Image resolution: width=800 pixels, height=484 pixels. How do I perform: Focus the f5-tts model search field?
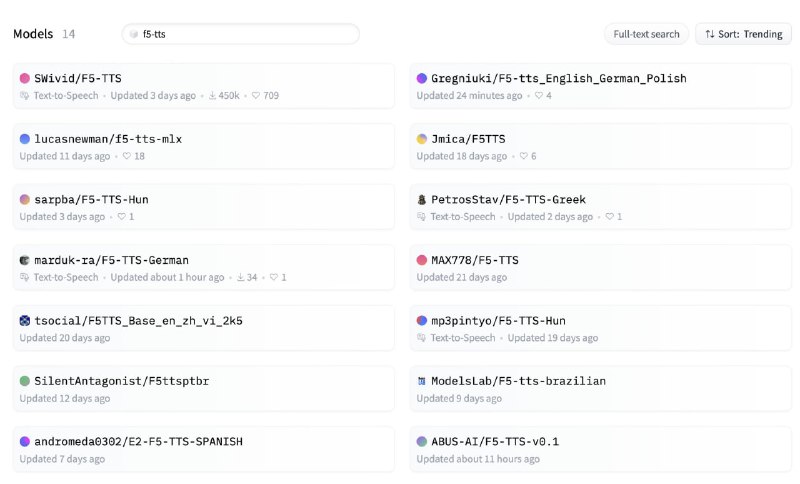pyautogui.click(x=241, y=34)
